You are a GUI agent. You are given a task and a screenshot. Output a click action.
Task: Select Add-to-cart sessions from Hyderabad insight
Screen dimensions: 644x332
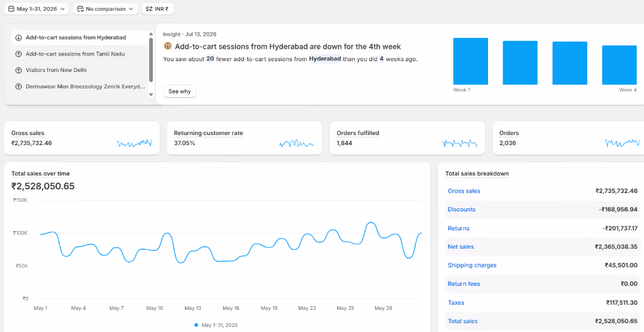80,38
